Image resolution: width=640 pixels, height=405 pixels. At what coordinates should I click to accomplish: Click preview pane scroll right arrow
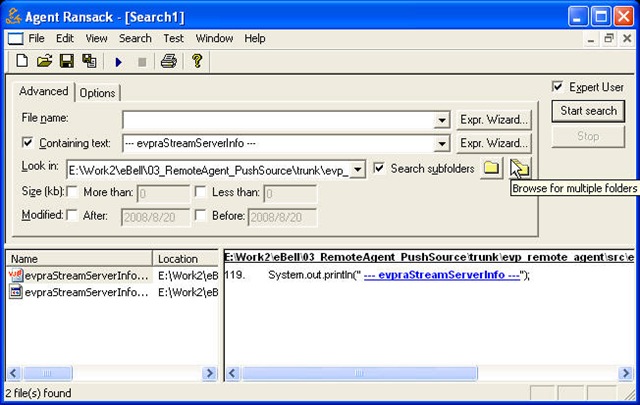[x=626, y=373]
